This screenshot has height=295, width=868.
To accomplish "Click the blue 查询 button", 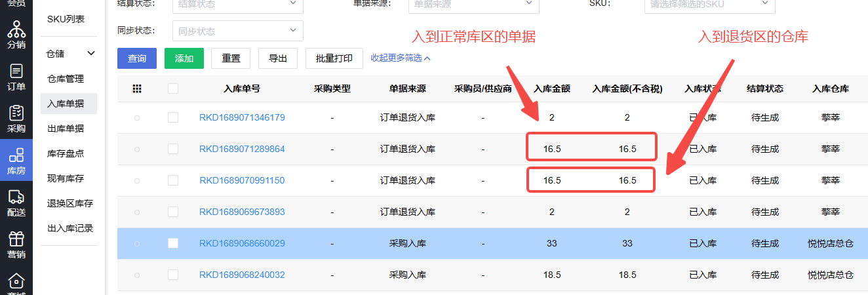I will 137,58.
